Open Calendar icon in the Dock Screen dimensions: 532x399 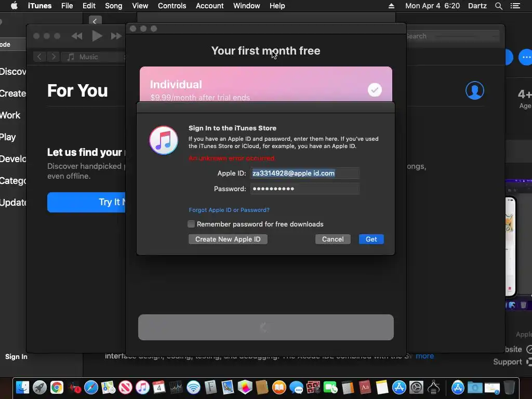pyautogui.click(x=159, y=387)
